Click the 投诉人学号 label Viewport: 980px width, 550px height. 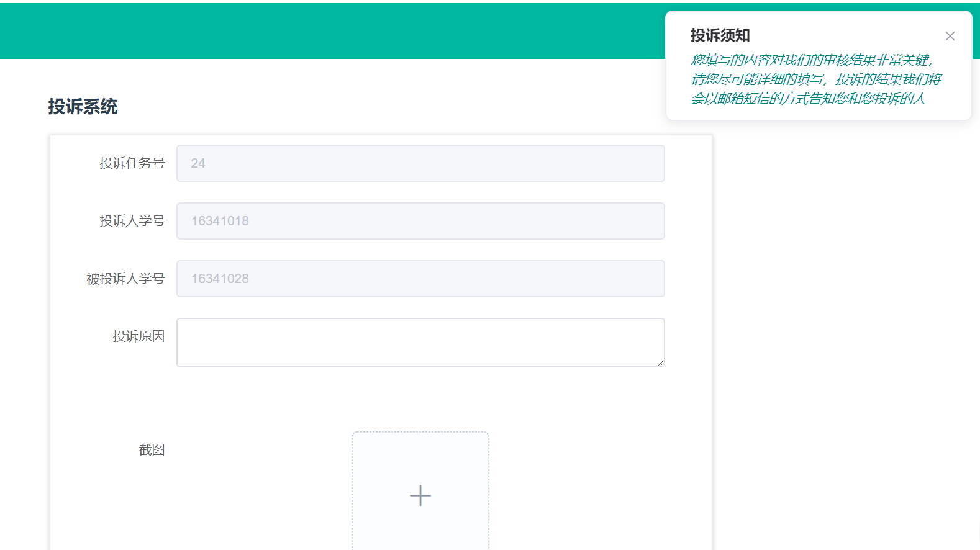(132, 221)
